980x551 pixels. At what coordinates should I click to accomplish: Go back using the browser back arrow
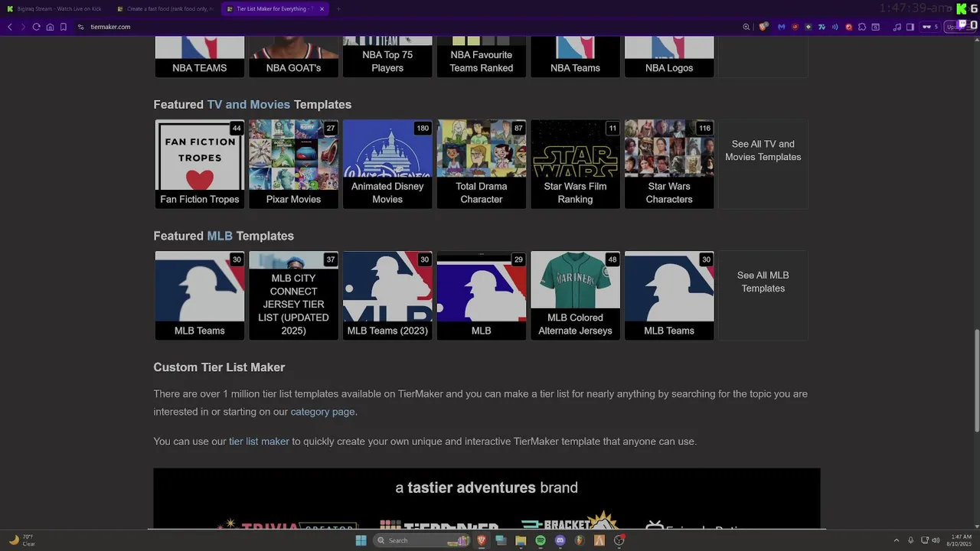click(x=10, y=27)
